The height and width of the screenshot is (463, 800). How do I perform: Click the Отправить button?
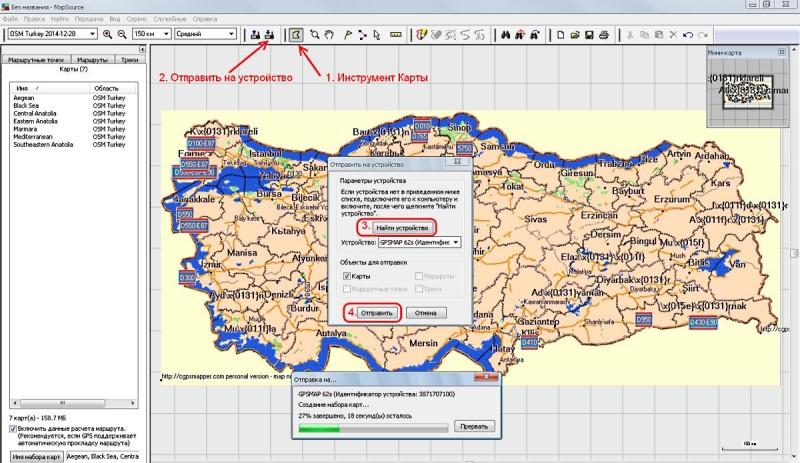[377, 313]
